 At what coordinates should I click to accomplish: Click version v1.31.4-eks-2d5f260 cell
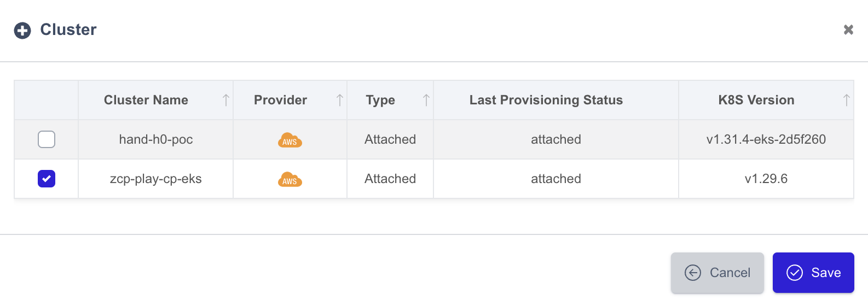coord(766,139)
